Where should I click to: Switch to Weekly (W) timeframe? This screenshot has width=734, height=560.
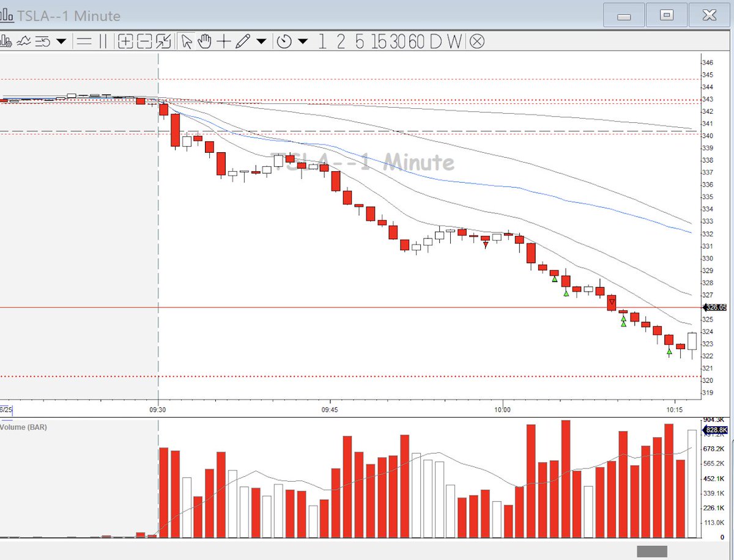point(454,42)
